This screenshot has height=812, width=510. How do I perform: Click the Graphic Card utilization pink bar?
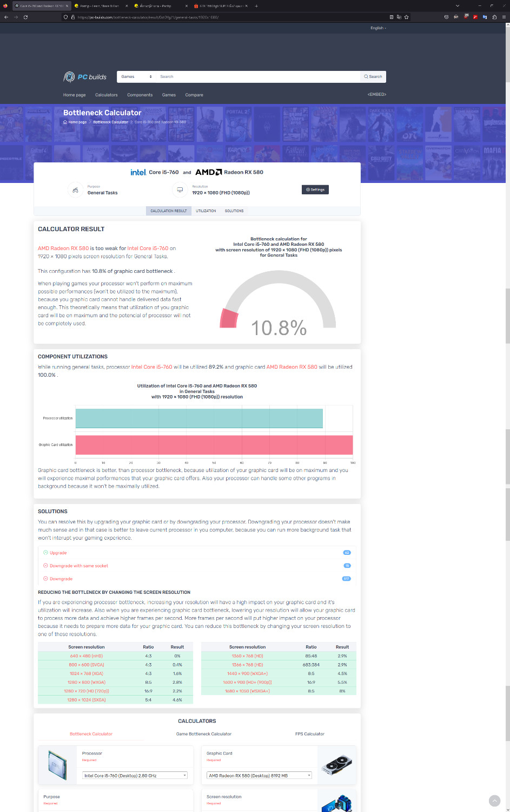pyautogui.click(x=214, y=445)
